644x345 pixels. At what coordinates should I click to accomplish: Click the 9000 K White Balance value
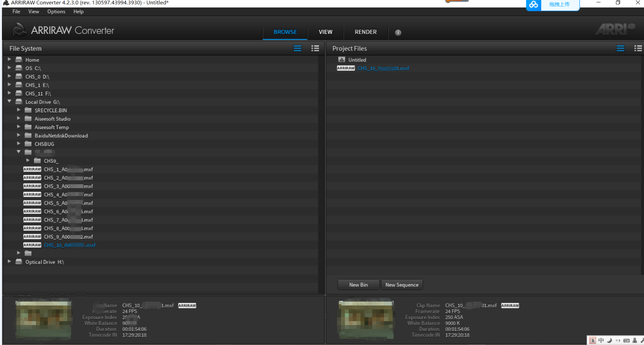tap(452, 323)
